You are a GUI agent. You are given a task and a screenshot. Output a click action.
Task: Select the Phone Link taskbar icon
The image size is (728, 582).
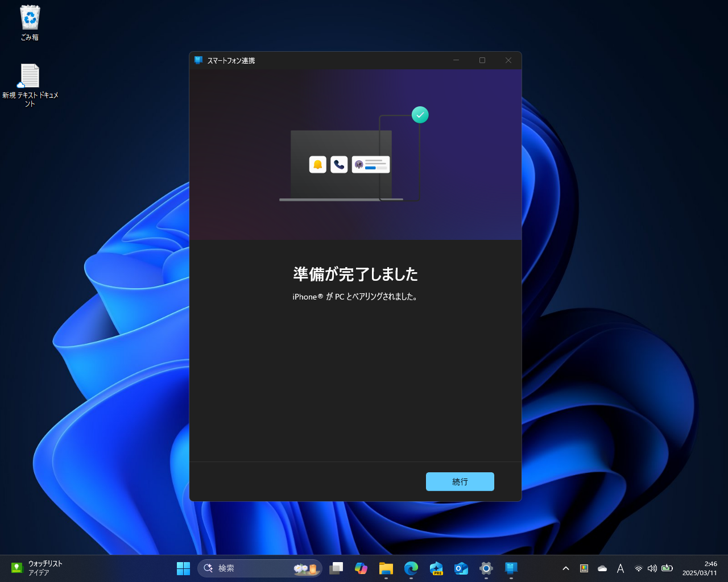click(x=510, y=568)
